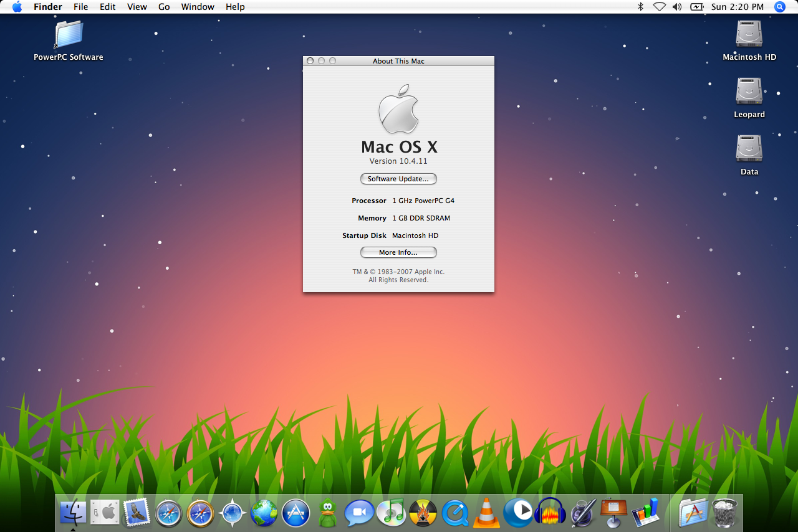Open the Adium green duck icon

click(328, 513)
